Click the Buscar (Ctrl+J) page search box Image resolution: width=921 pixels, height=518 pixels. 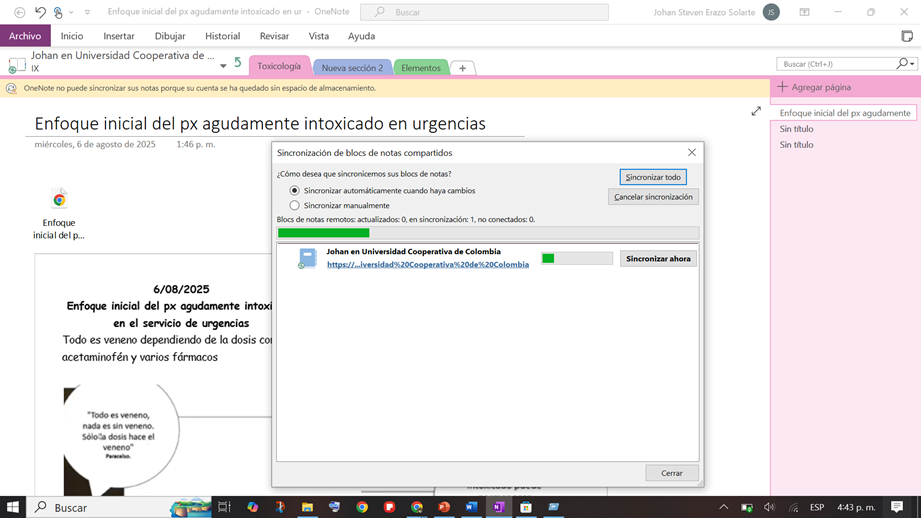pyautogui.click(x=836, y=64)
